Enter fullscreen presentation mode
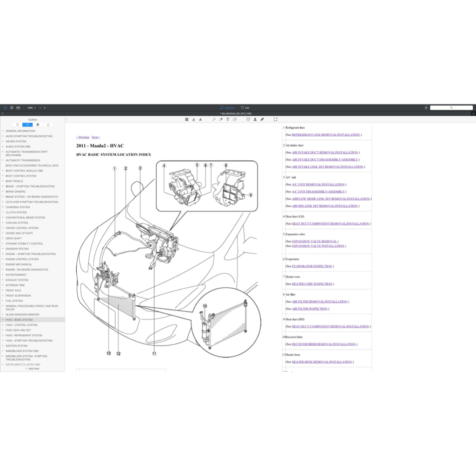Screen dimensions: 476x476 tap(275, 119)
